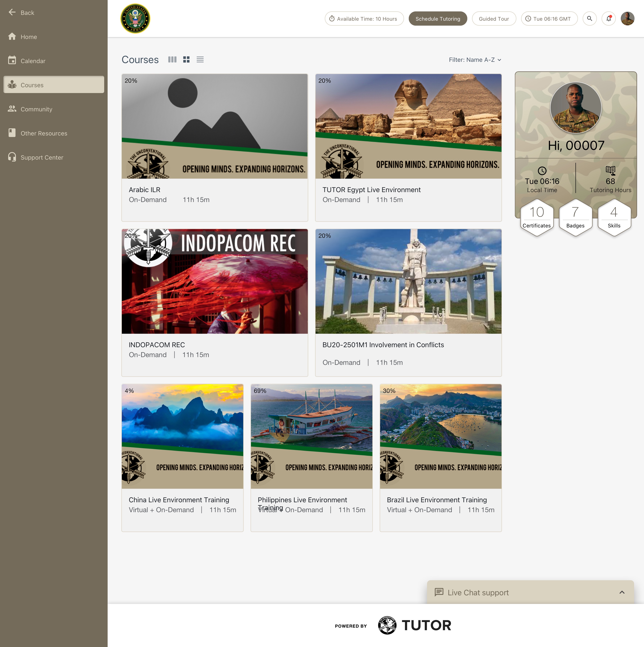Click the profile photo in camo card

(x=576, y=108)
